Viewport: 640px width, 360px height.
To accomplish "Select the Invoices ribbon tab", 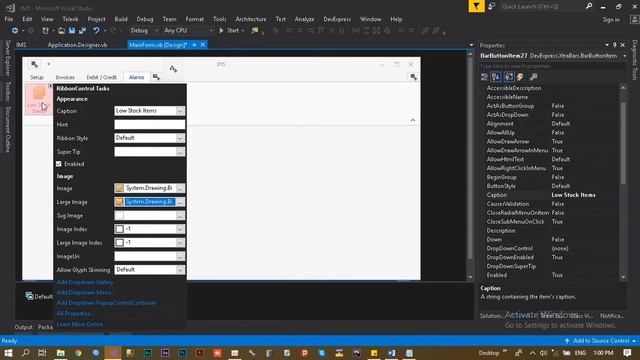I will pyautogui.click(x=65, y=77).
